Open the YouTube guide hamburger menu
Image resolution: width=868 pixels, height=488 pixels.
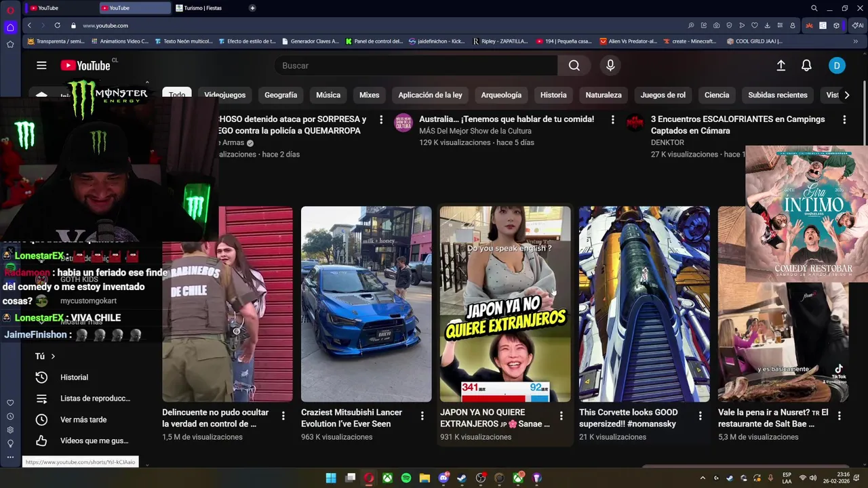[41, 66]
